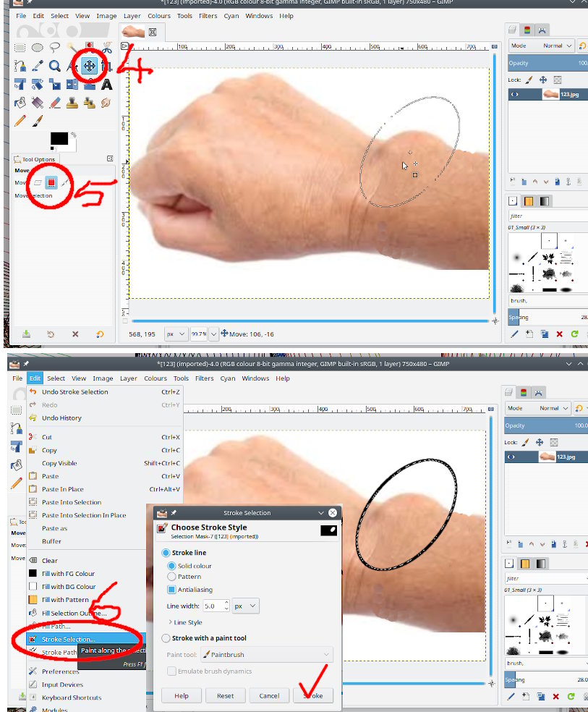Select the Scale tool
The height and width of the screenshot is (712, 588).
click(x=54, y=85)
